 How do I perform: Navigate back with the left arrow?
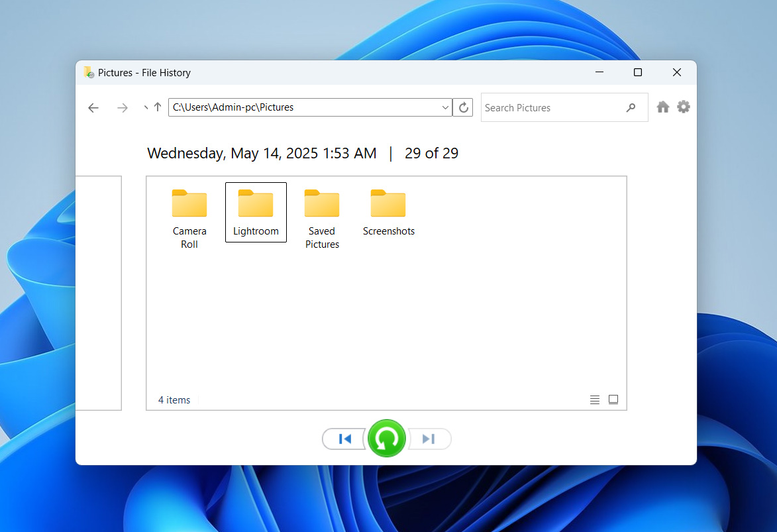pos(93,108)
